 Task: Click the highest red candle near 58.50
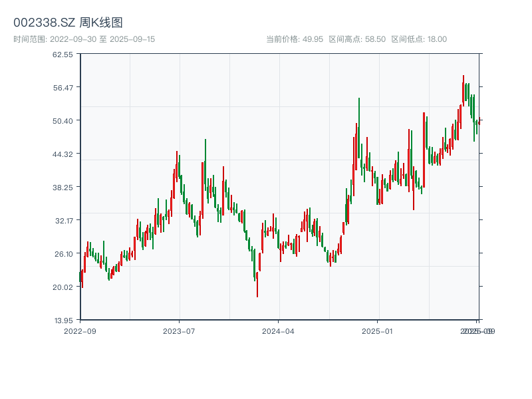point(463,91)
